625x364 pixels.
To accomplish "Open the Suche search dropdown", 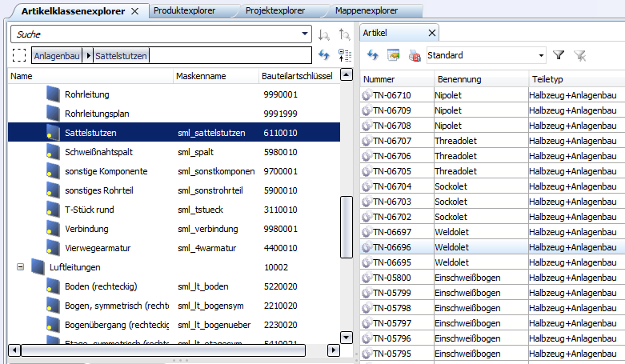I will tap(305, 34).
